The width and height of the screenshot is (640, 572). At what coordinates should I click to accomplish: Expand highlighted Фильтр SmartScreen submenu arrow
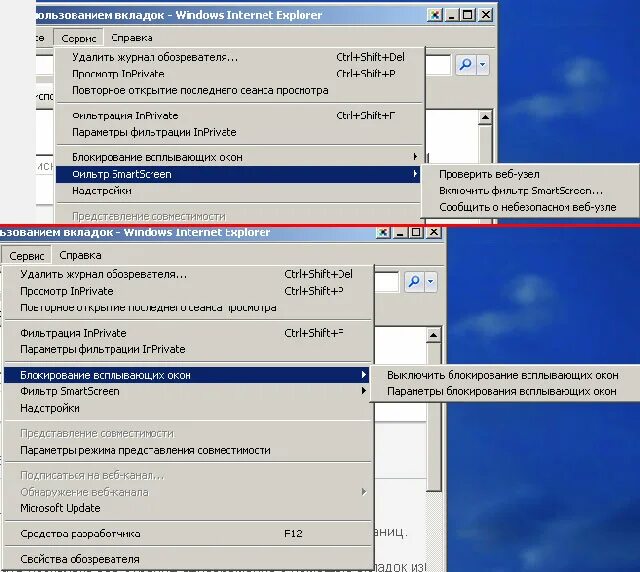click(x=415, y=174)
